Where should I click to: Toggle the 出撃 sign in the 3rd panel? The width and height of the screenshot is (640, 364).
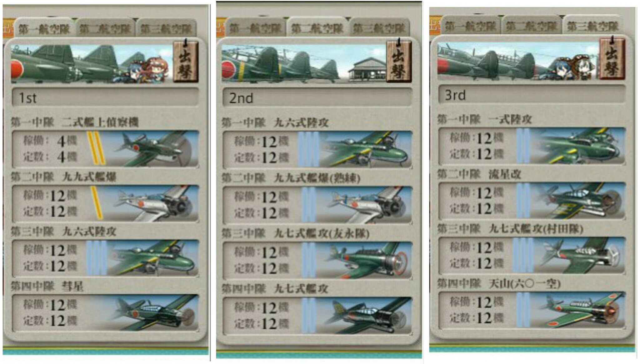click(x=612, y=58)
